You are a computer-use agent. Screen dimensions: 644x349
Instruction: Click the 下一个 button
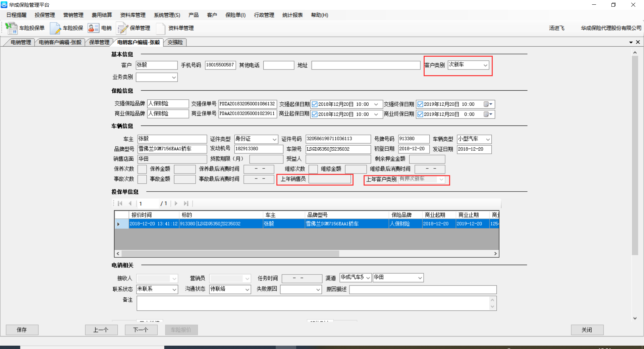pos(141,330)
